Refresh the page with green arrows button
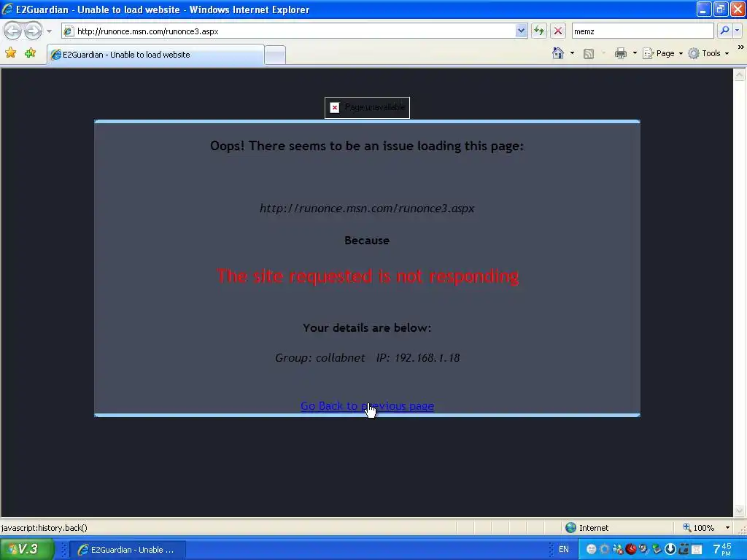 point(539,31)
